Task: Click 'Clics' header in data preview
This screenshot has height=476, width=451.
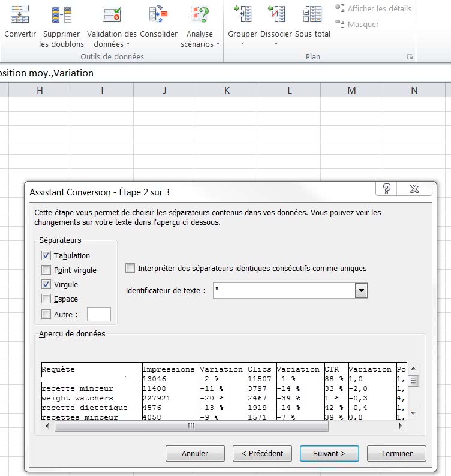Action: (x=260, y=369)
